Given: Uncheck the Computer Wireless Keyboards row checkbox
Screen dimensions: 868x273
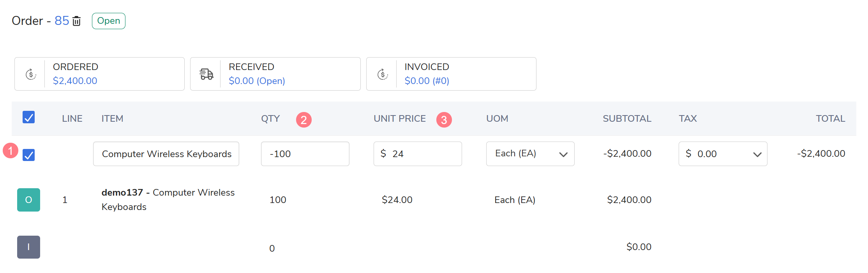Looking at the screenshot, I should coord(29,155).
